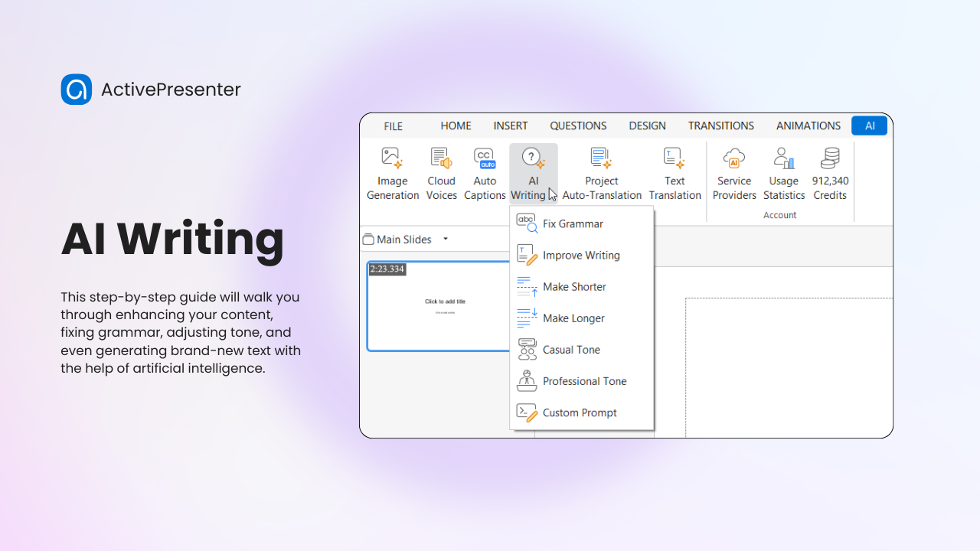Expand the AI Writing dropdown button
This screenshot has width=980, height=551.
point(533,174)
